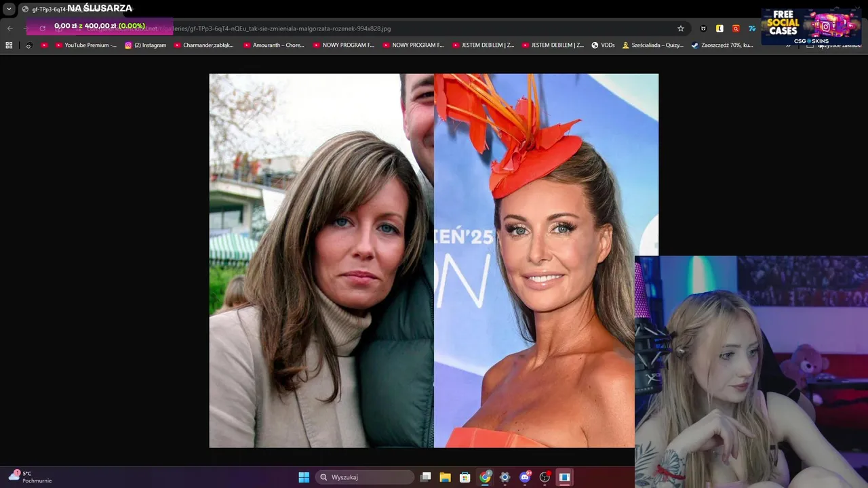Open File Explorer from the taskbar
This screenshot has height=488, width=868.
(446, 477)
